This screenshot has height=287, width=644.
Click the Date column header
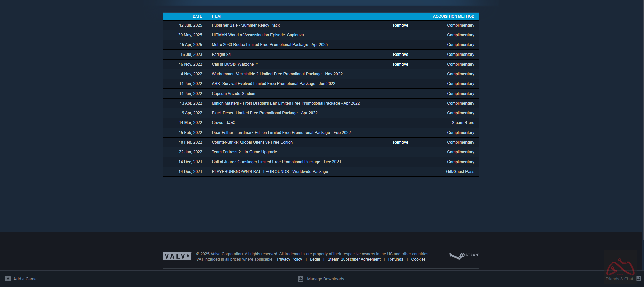[x=197, y=16]
